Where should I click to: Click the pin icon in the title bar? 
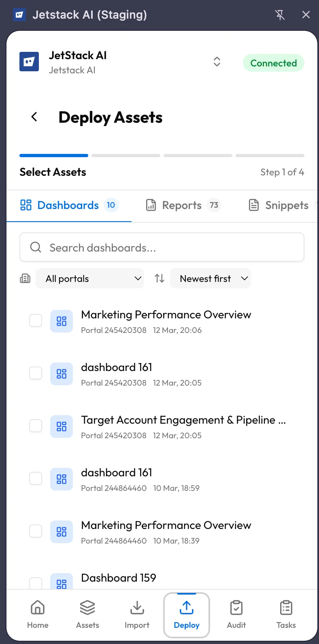[x=280, y=15]
